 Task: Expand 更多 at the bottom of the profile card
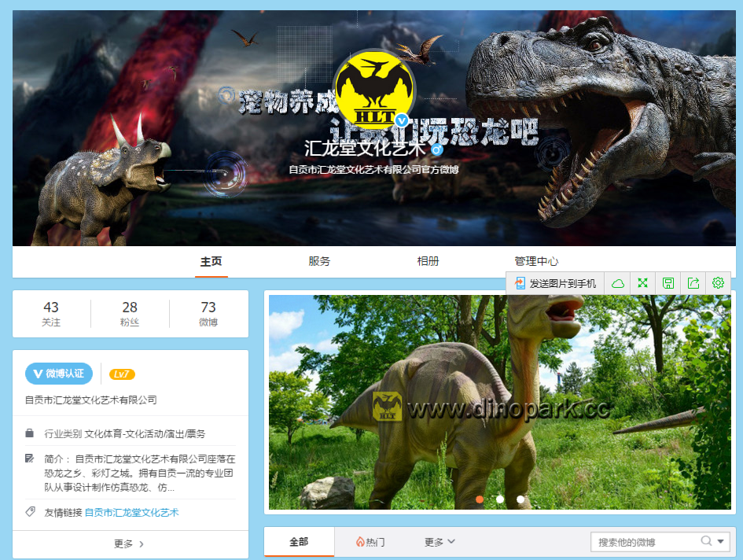click(x=130, y=543)
